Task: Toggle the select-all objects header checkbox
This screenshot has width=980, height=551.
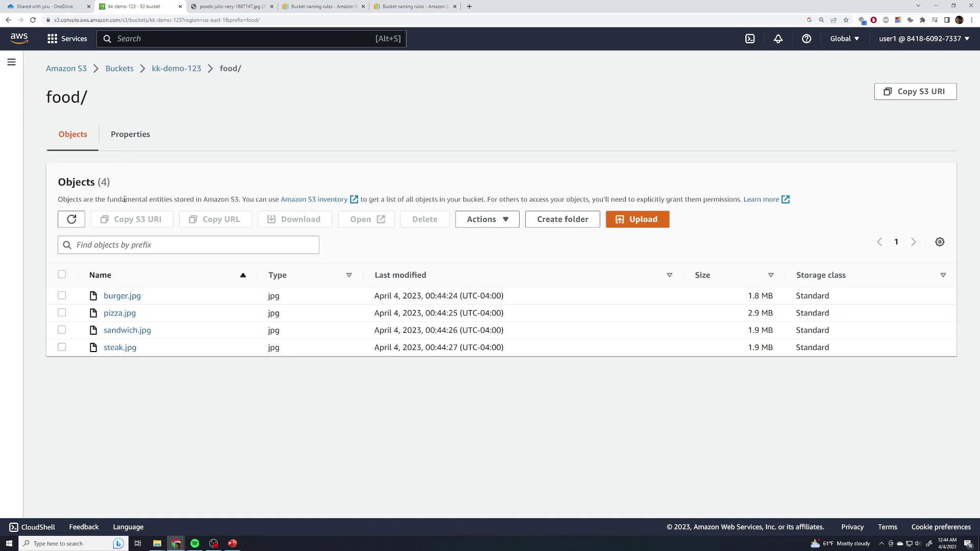Action: click(62, 274)
